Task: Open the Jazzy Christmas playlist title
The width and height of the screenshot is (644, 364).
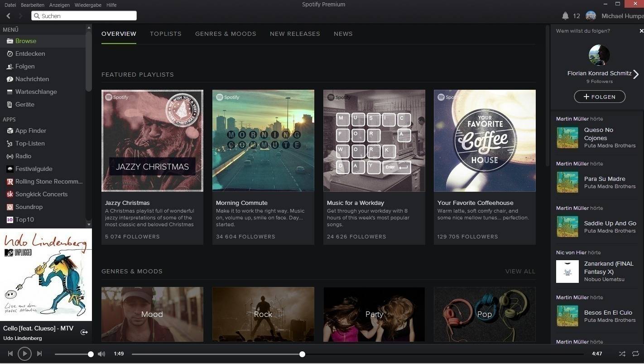Action: (127, 203)
